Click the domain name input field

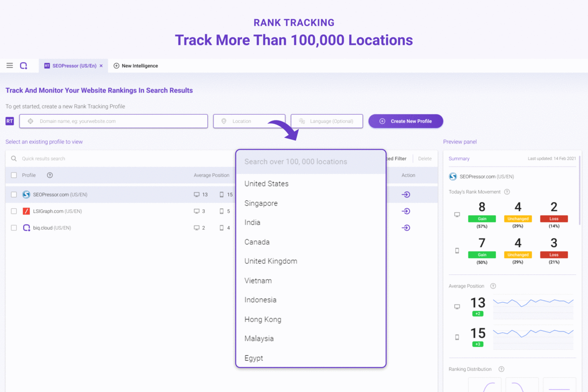[x=114, y=121]
